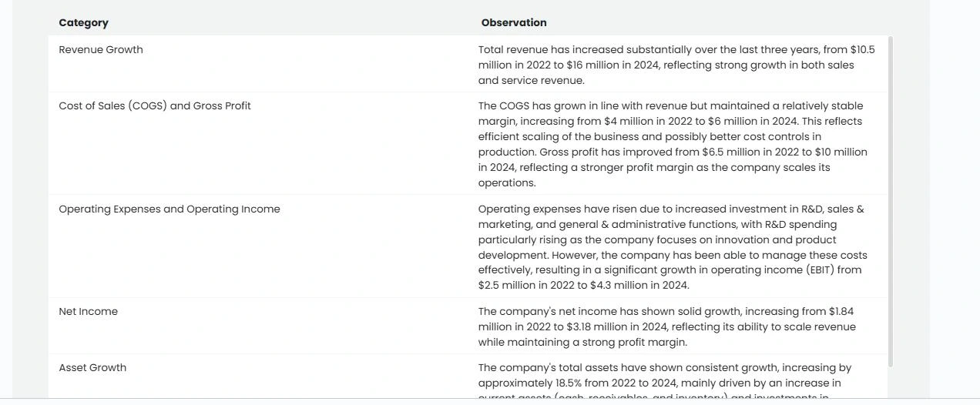
Task: Select the Operating Expenses and Operating Income cell
Action: 169,209
